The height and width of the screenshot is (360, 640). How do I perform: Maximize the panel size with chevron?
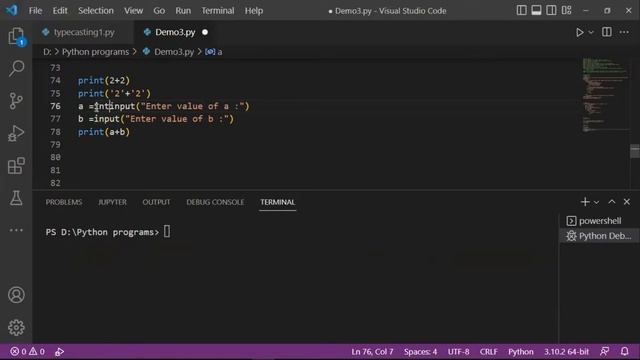pos(611,202)
